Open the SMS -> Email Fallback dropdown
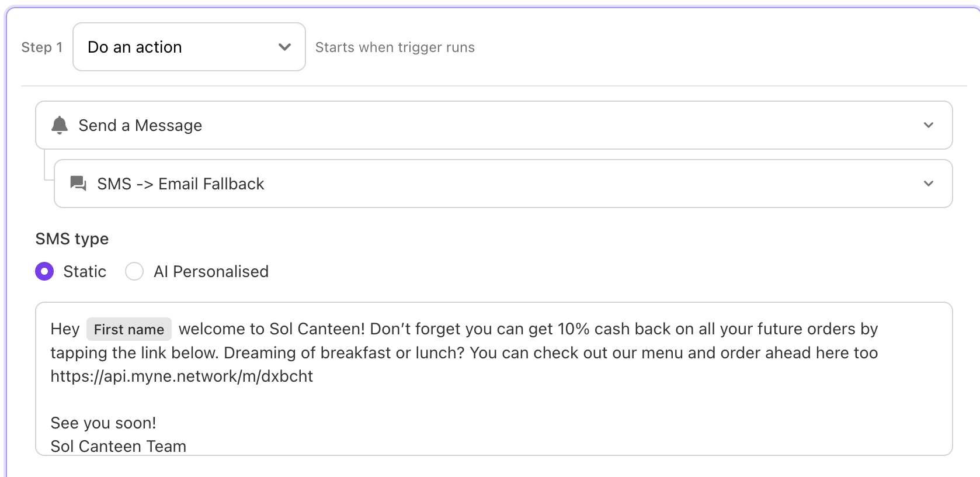980x477 pixels. [x=503, y=184]
